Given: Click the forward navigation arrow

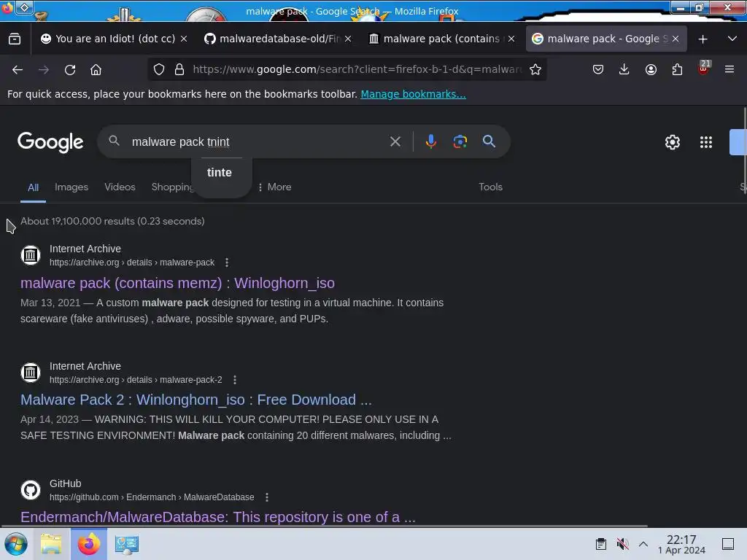Looking at the screenshot, I should [44, 69].
